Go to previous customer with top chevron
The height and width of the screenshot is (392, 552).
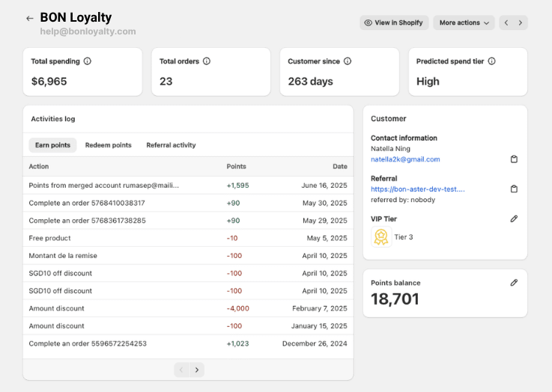coord(506,23)
